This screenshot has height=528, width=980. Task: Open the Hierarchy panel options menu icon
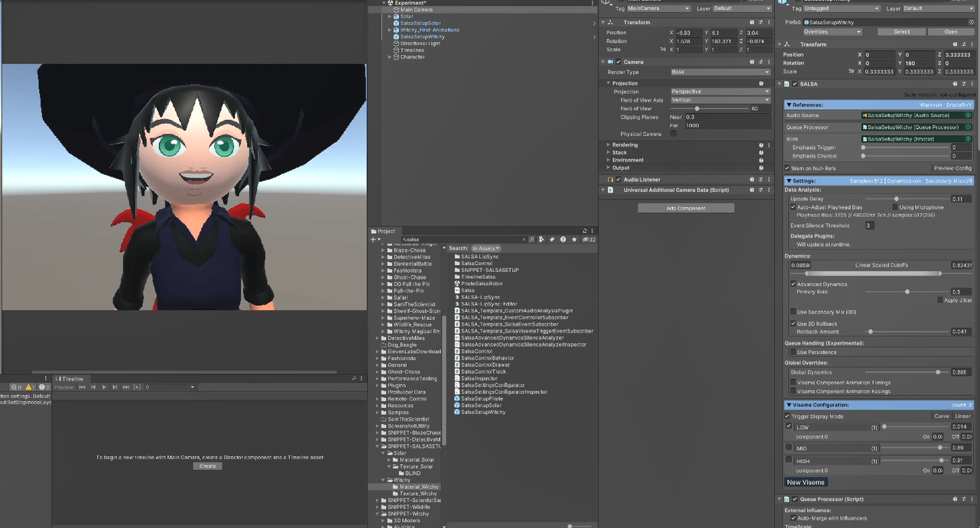pos(593,3)
